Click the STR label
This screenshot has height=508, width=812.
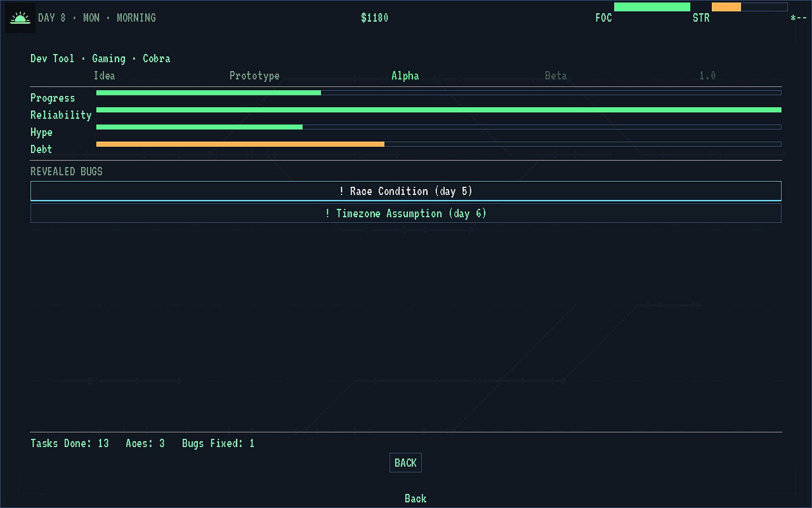(701, 18)
